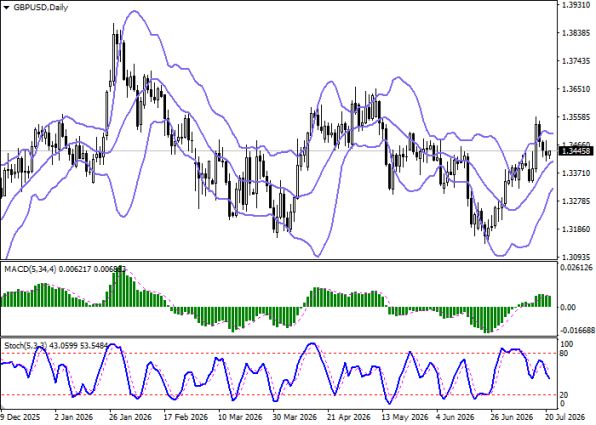Select the Stochastic 100 level label
596x425 pixels.
(x=567, y=344)
